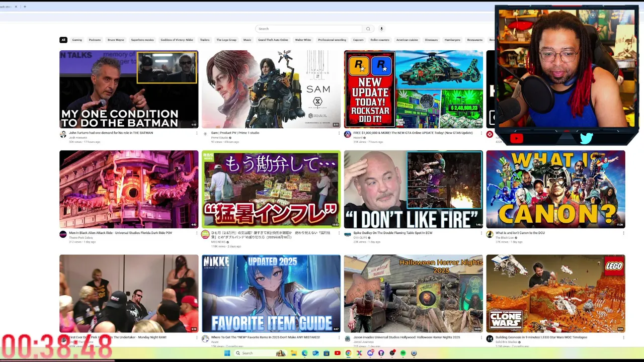Image resolution: width=644 pixels, height=362 pixels.
Task: Open video title 'John Turturro had one demand'
Action: click(x=111, y=133)
